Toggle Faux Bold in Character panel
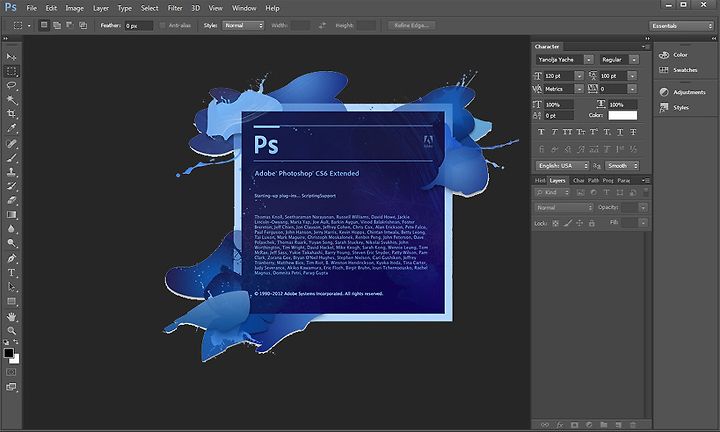 (x=541, y=132)
